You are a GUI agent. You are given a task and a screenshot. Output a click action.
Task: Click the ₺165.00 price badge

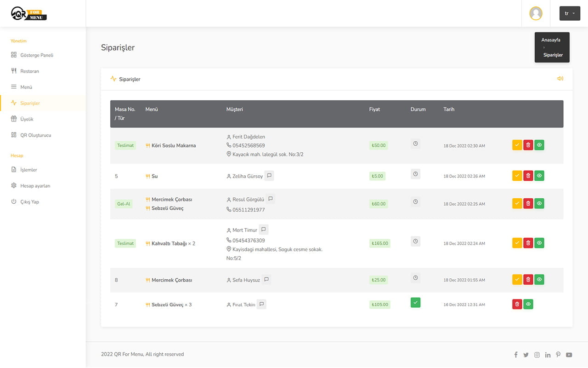pyautogui.click(x=380, y=243)
